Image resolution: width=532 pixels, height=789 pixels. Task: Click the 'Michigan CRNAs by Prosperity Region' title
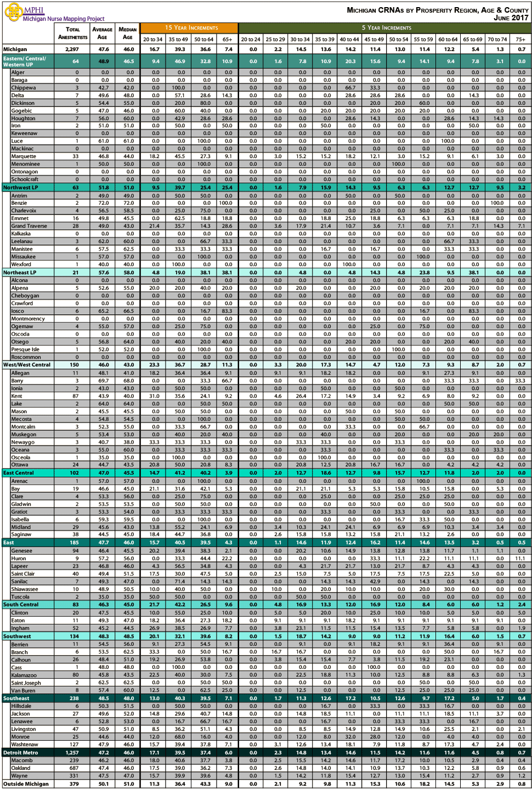coord(438,10)
